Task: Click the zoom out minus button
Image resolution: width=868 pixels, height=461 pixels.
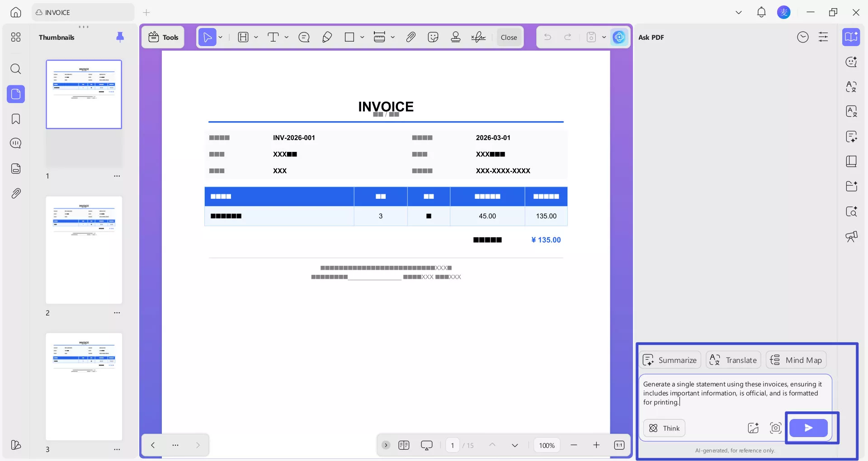Action: pyautogui.click(x=574, y=445)
